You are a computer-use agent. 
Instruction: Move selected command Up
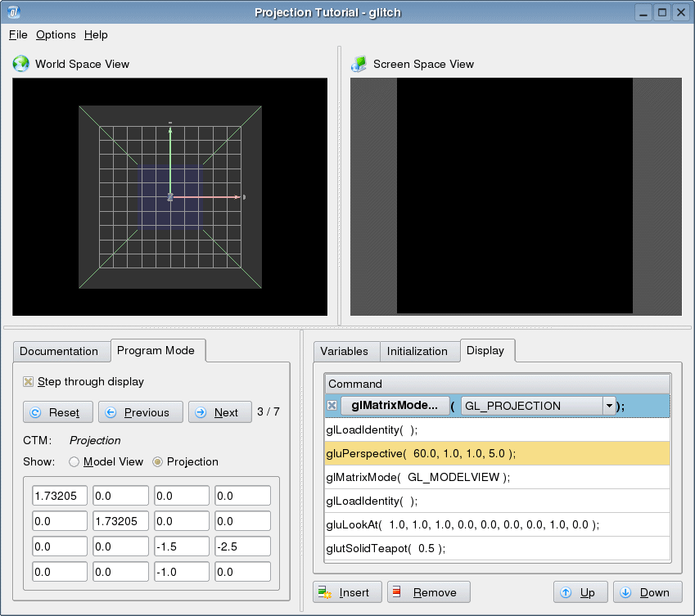[x=580, y=592]
